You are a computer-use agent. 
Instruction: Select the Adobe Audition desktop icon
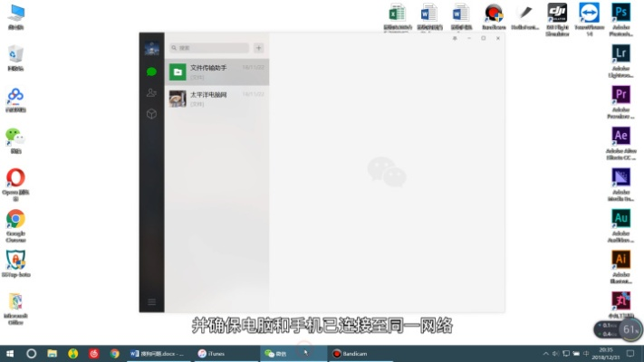coord(621,225)
